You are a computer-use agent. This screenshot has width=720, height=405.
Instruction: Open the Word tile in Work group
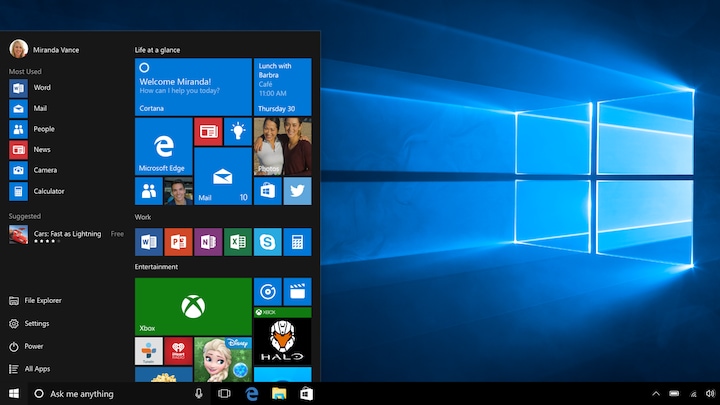click(149, 242)
